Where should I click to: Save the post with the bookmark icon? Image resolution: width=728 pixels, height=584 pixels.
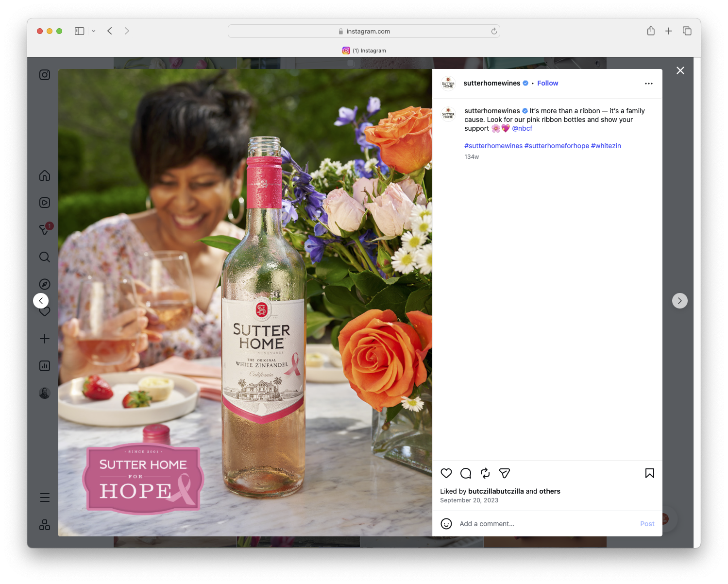click(x=649, y=473)
